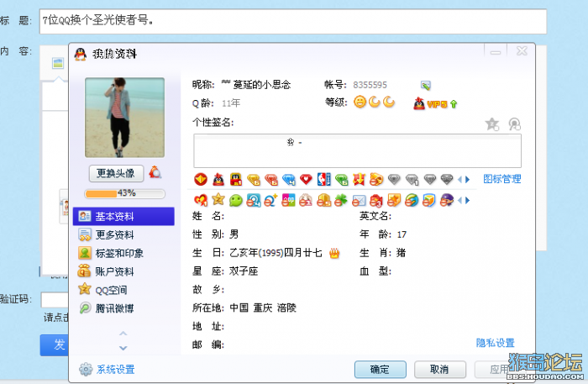Image resolution: width=588 pixels, height=384 pixels.
Task: Click the VIP5 membership badge
Action: tap(437, 104)
